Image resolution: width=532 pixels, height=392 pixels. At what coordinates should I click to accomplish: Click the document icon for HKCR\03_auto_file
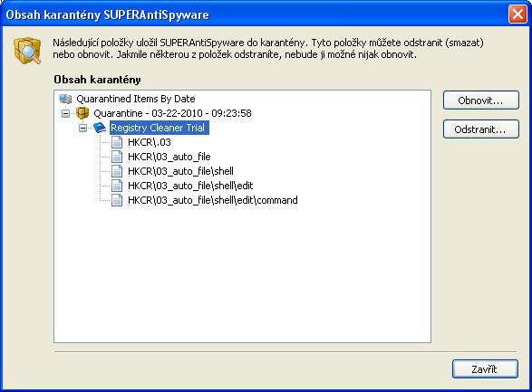coord(117,157)
